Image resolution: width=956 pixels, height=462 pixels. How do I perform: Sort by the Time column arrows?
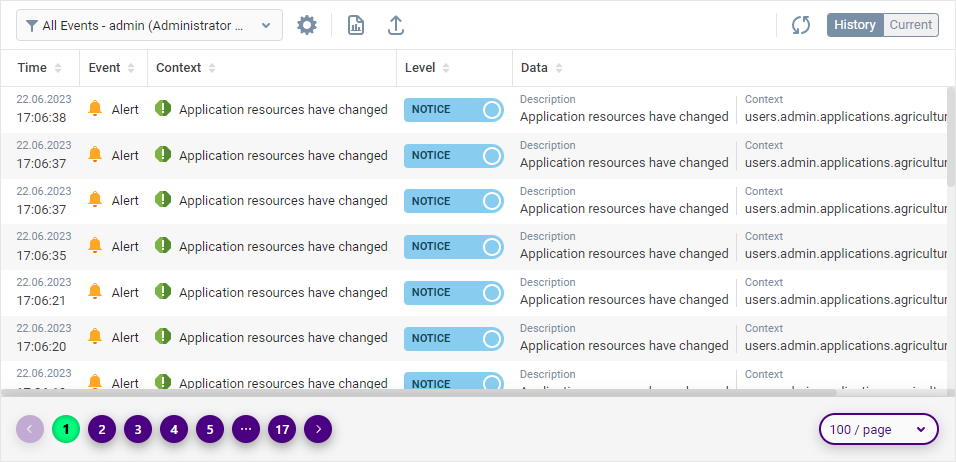click(58, 68)
